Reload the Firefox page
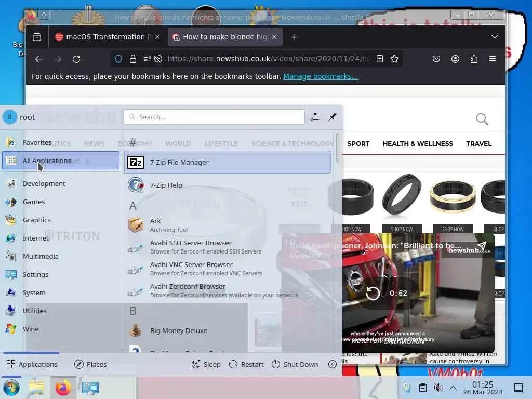Image resolution: width=532 pixels, height=399 pixels. 76,59
